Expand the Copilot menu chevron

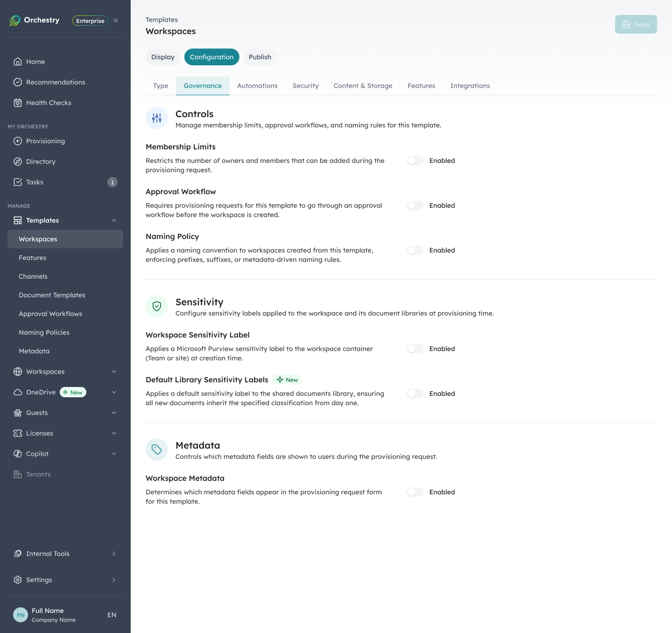(x=114, y=454)
